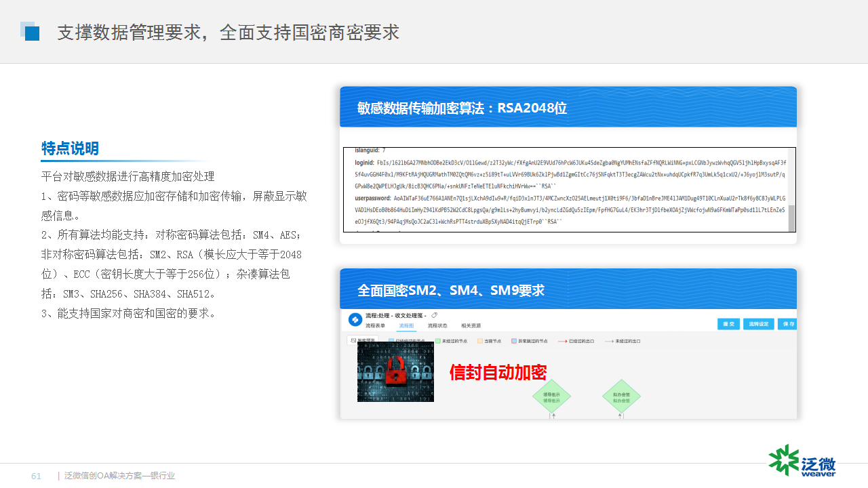Screen dimensions: 868x488
Task: Open the 流程状态 tab
Action: (x=437, y=325)
